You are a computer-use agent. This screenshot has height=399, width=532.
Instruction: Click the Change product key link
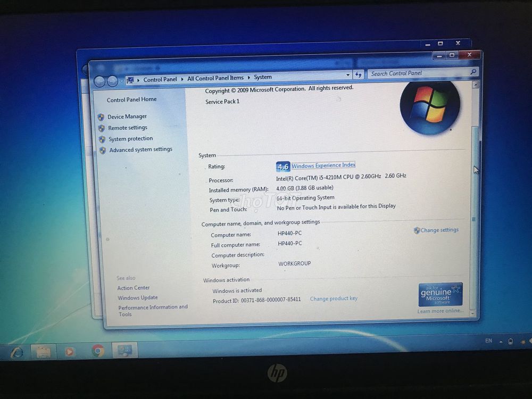click(334, 298)
